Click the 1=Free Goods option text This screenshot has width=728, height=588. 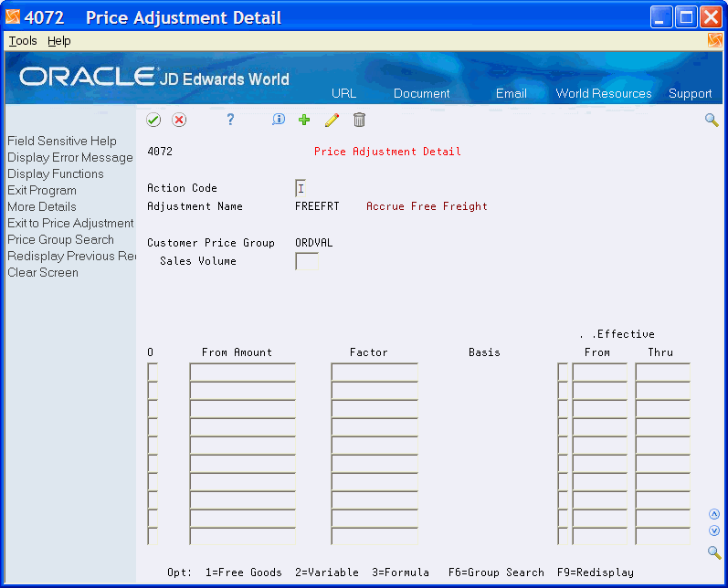click(243, 572)
